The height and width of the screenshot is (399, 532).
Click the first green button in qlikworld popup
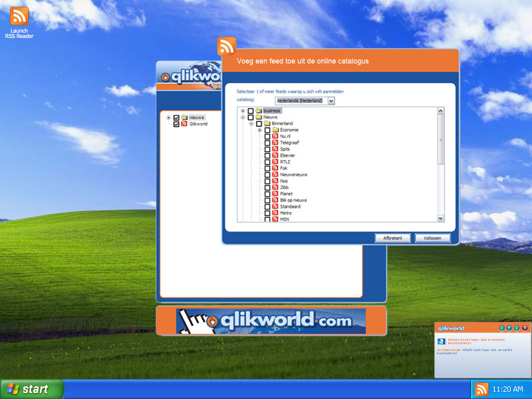(501, 328)
